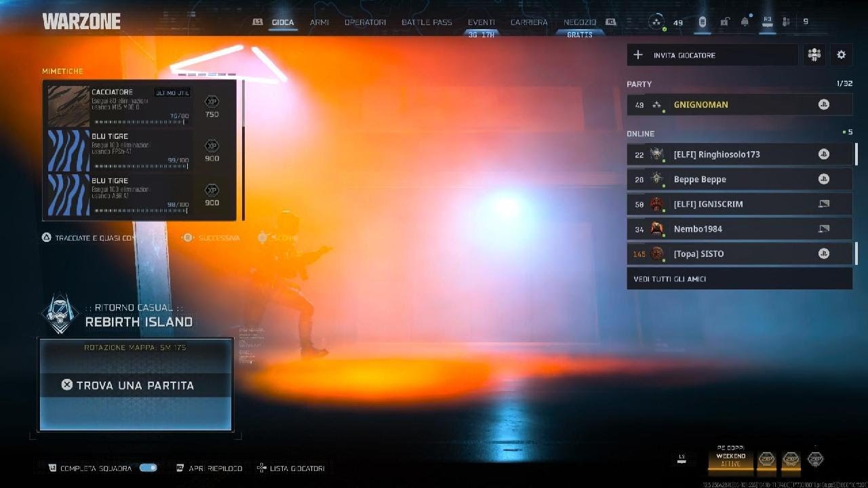Click the PlayStation icon on SISTO row

point(823,253)
